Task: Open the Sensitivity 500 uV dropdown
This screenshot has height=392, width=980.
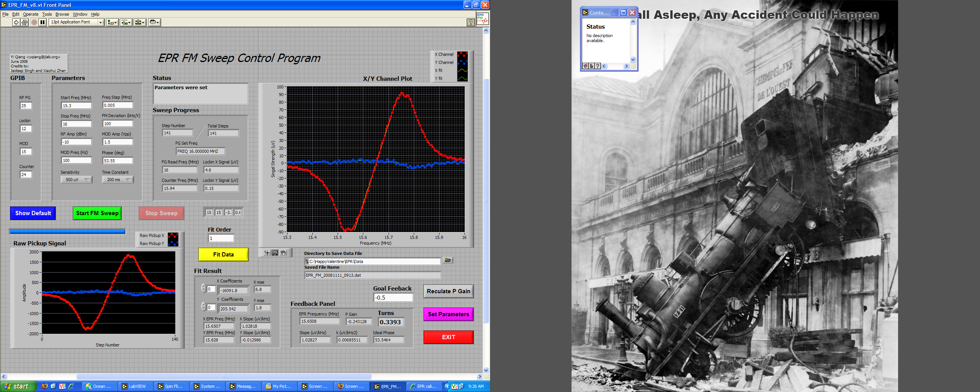Action: pyautogui.click(x=76, y=180)
